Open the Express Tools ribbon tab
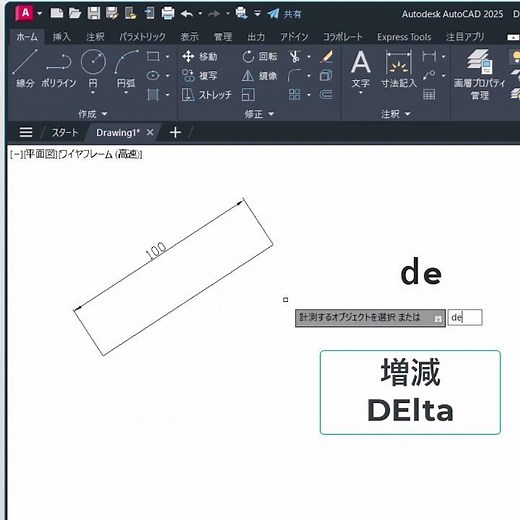 [404, 37]
